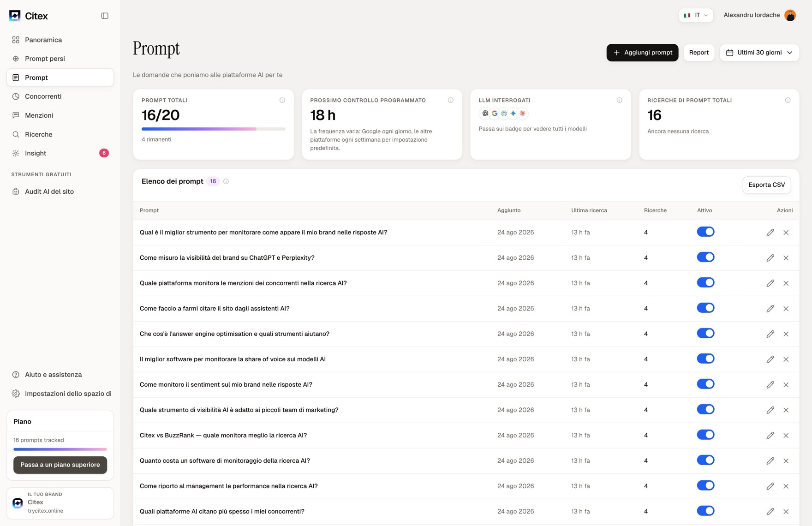Sort by the Ultima ricerca column header
Viewport: 812px width, 526px height.
coord(589,210)
